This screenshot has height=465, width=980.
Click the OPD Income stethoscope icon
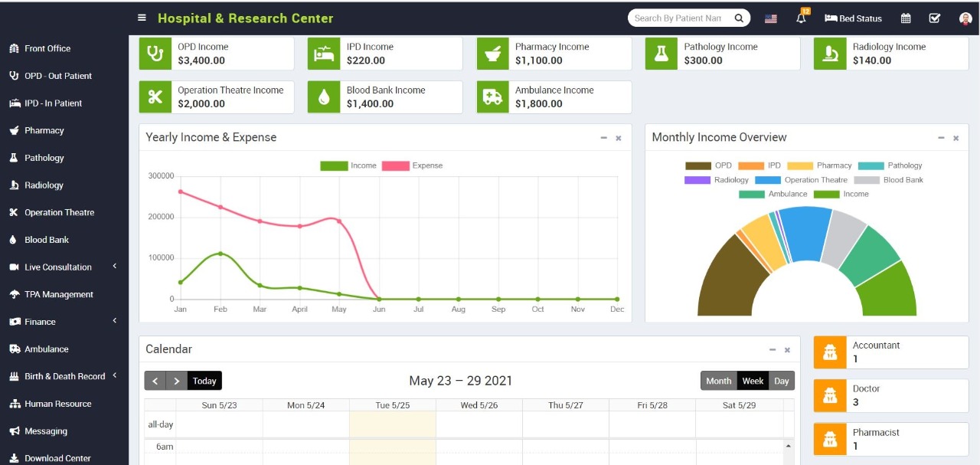pos(155,54)
